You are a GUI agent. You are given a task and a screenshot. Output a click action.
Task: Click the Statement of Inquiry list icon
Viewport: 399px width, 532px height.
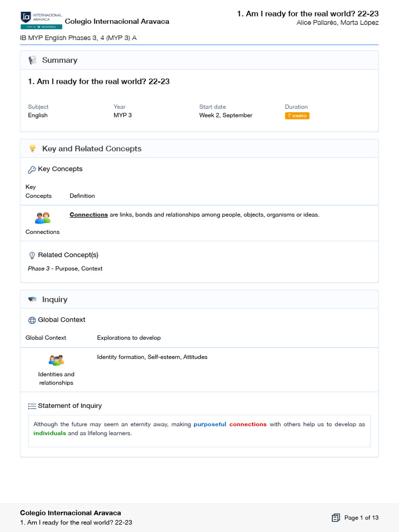[x=32, y=406]
